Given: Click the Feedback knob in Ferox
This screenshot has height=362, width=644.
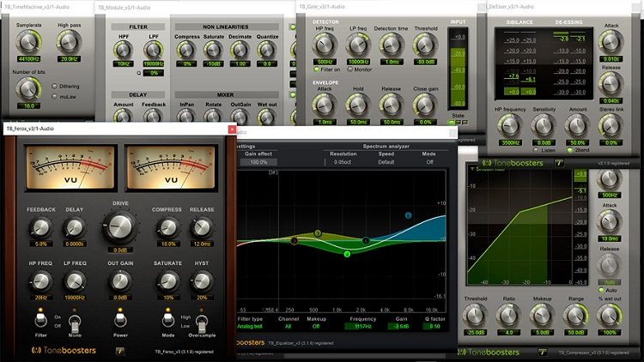Looking at the screenshot, I should pos(40,227).
